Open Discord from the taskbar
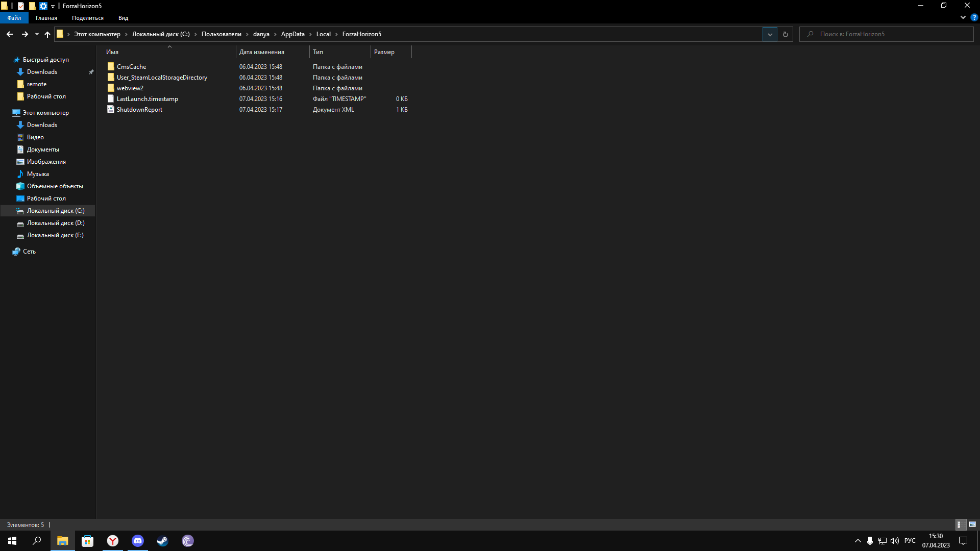The image size is (980, 551). (138, 541)
